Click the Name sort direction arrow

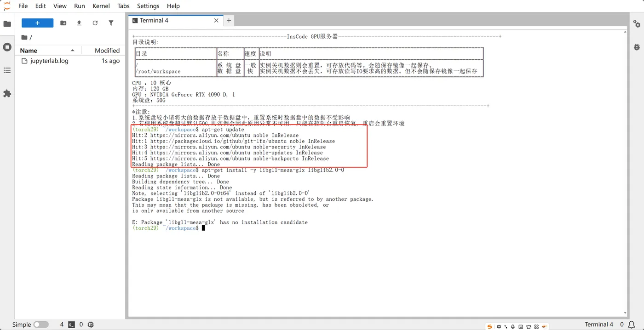[72, 50]
